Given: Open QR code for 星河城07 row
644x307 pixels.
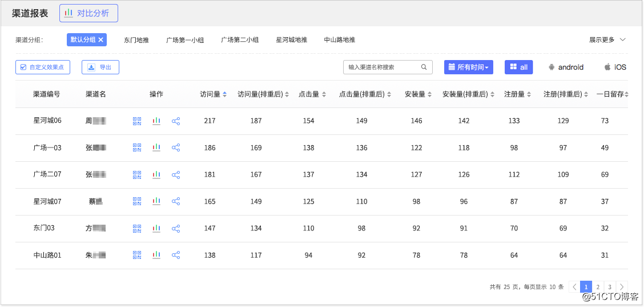Looking at the screenshot, I should (x=137, y=202).
